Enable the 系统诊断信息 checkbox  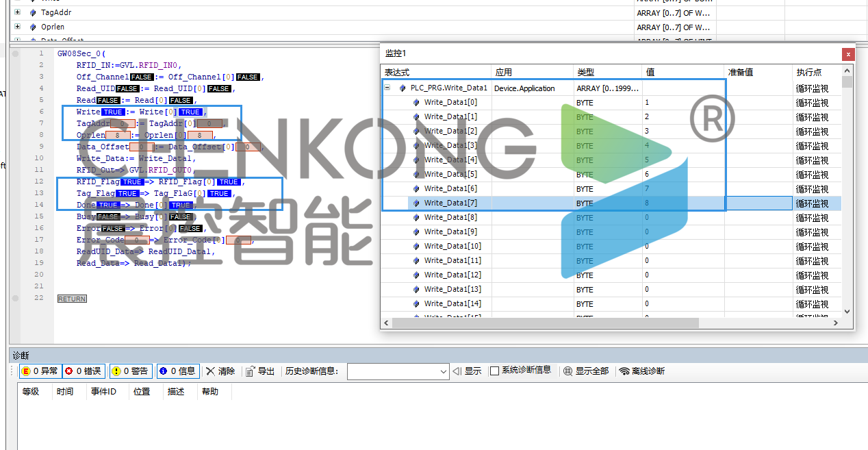click(494, 371)
